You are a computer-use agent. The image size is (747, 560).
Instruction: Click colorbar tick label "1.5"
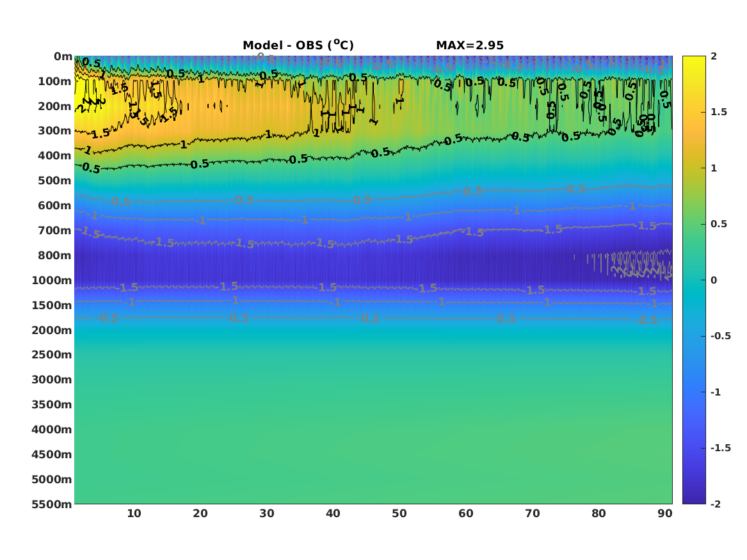pos(719,112)
